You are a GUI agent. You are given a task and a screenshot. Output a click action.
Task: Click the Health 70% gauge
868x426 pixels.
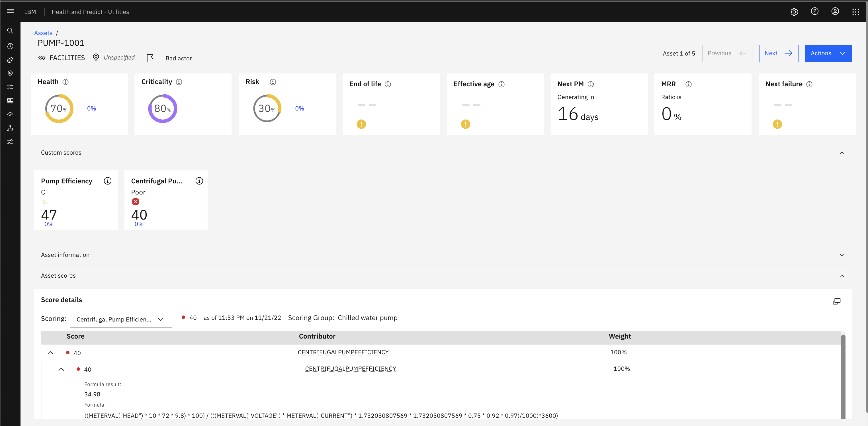pyautogui.click(x=59, y=108)
